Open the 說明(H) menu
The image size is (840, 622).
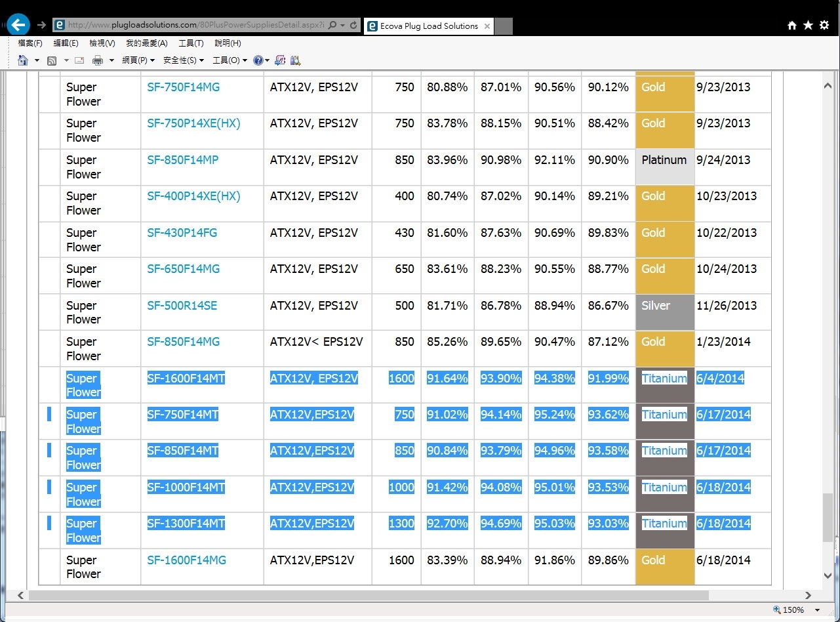[228, 43]
